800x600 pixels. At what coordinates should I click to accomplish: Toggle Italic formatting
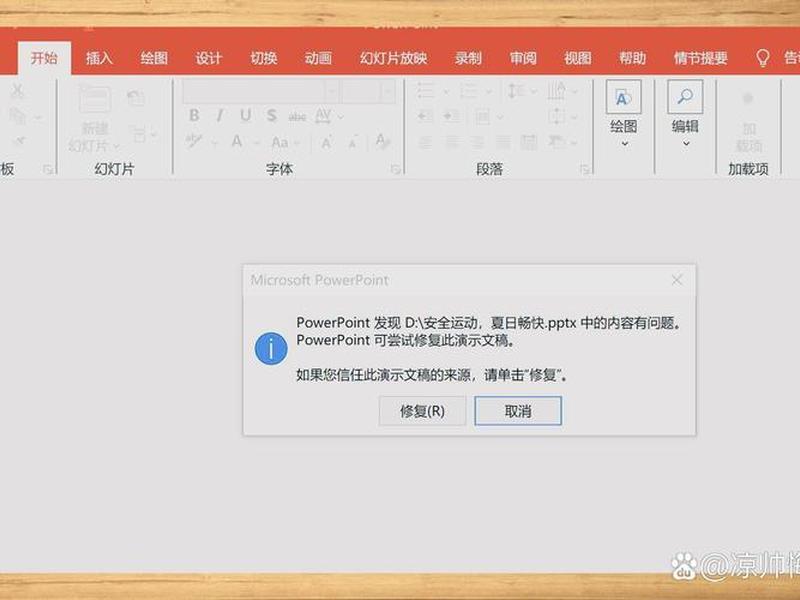point(219,115)
